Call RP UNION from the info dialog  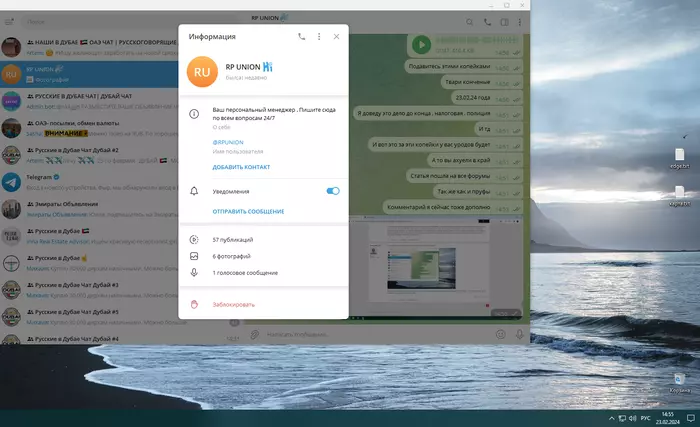point(302,37)
